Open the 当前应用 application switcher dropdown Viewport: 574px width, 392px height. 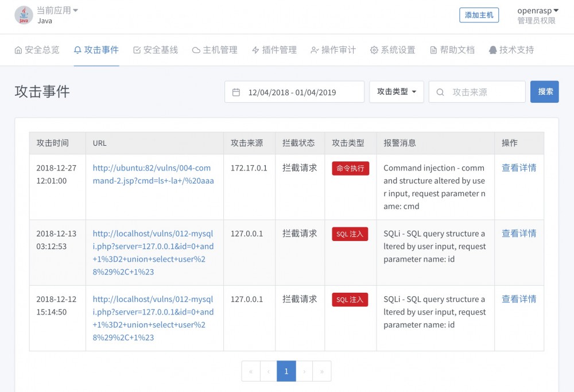(x=57, y=10)
